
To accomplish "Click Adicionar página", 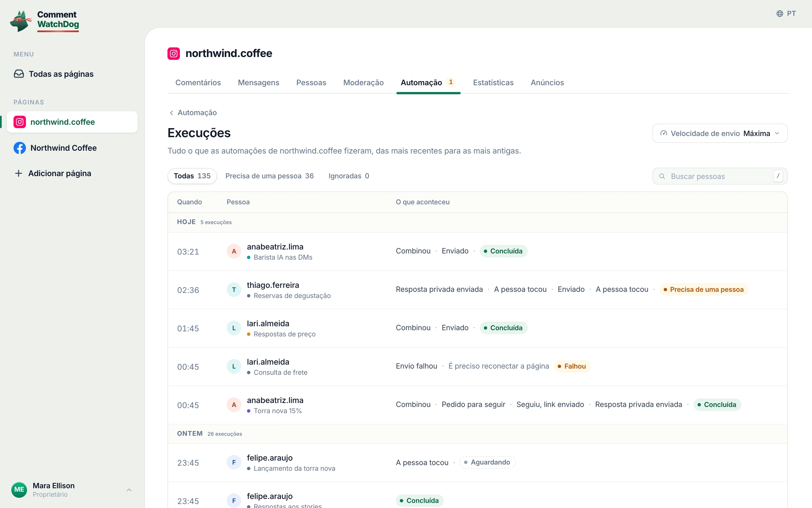I will click(72, 173).
